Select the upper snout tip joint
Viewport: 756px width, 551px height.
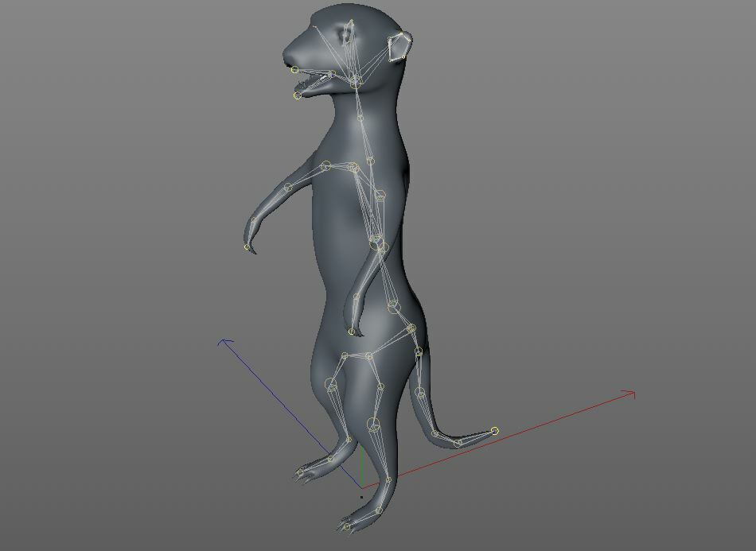point(294,70)
